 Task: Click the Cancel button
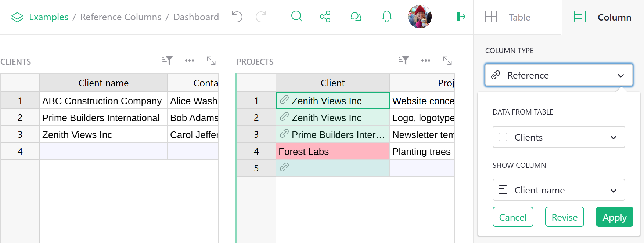[x=512, y=217]
